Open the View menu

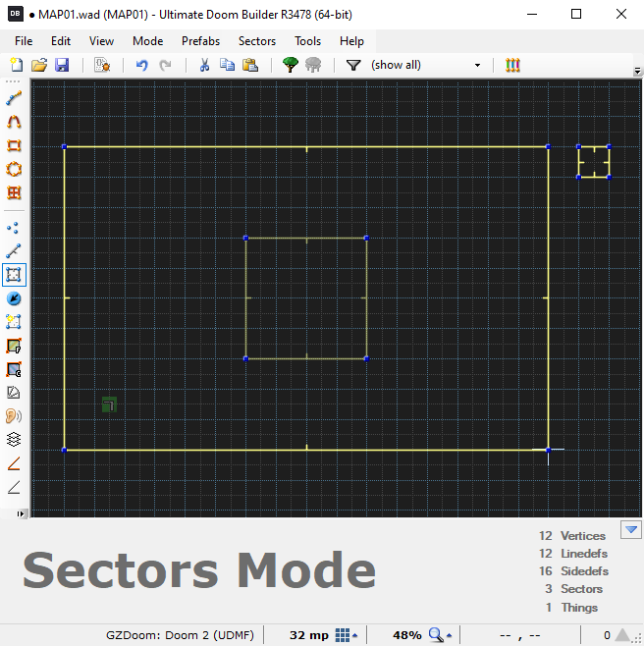click(101, 41)
